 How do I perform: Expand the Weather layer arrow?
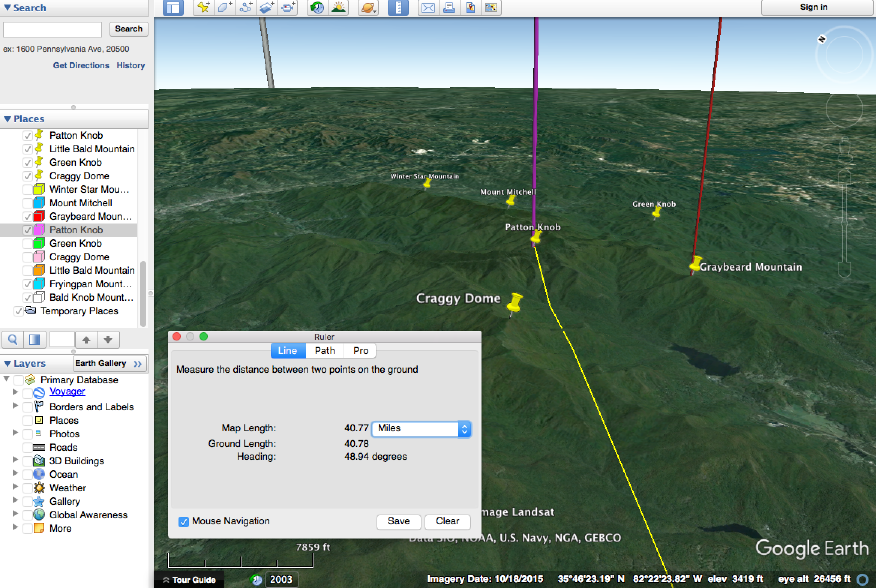15,487
